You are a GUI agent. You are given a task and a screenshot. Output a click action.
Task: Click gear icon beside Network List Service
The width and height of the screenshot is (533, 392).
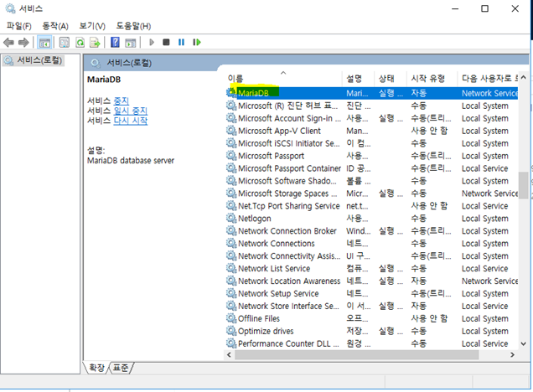[x=231, y=268]
